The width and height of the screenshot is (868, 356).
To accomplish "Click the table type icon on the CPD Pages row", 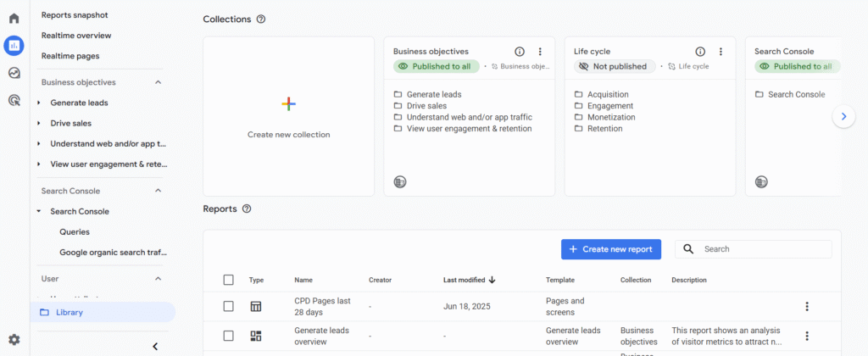I will pos(256,306).
